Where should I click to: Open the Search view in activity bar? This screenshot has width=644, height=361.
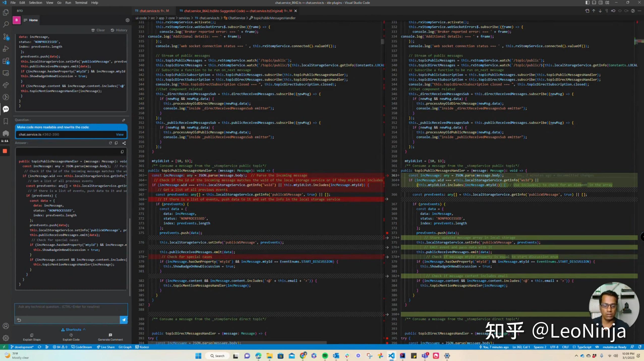click(6, 24)
